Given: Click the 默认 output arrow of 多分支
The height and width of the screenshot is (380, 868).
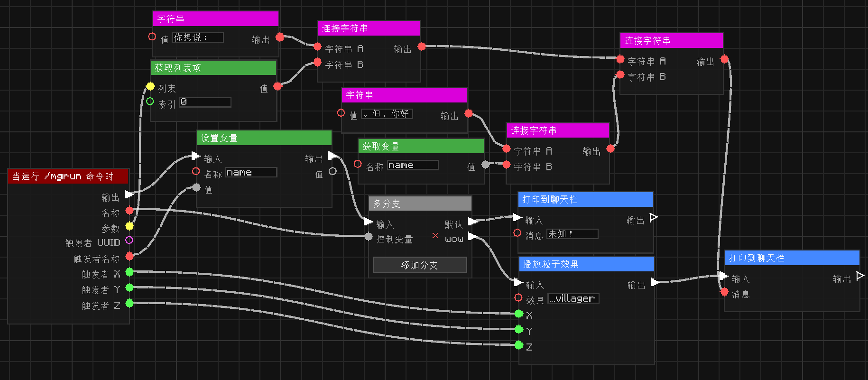Looking at the screenshot, I should point(472,222).
